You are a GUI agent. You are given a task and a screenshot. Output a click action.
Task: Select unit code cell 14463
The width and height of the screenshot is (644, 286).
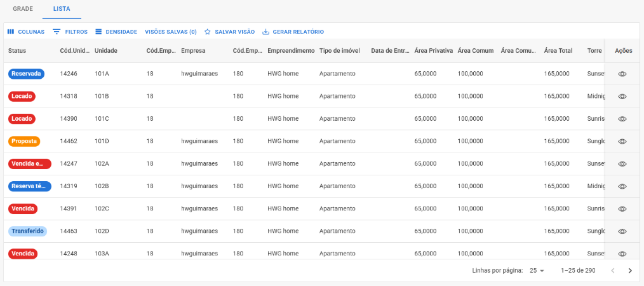[69, 231]
